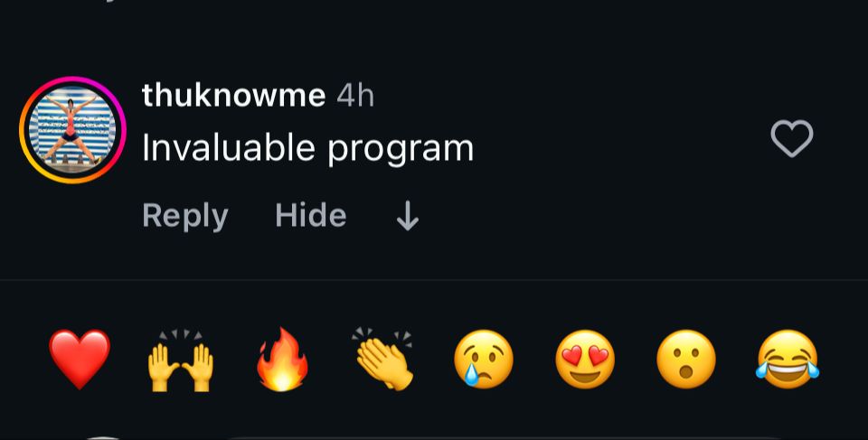This screenshot has width=868, height=440.
Task: Select the heart-eyes face emoji
Action: coord(585,359)
